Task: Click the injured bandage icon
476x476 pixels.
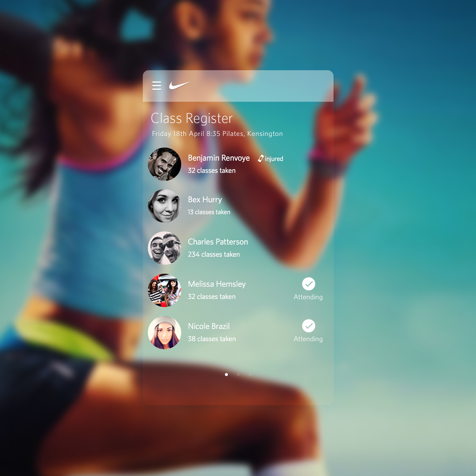Action: click(x=261, y=159)
